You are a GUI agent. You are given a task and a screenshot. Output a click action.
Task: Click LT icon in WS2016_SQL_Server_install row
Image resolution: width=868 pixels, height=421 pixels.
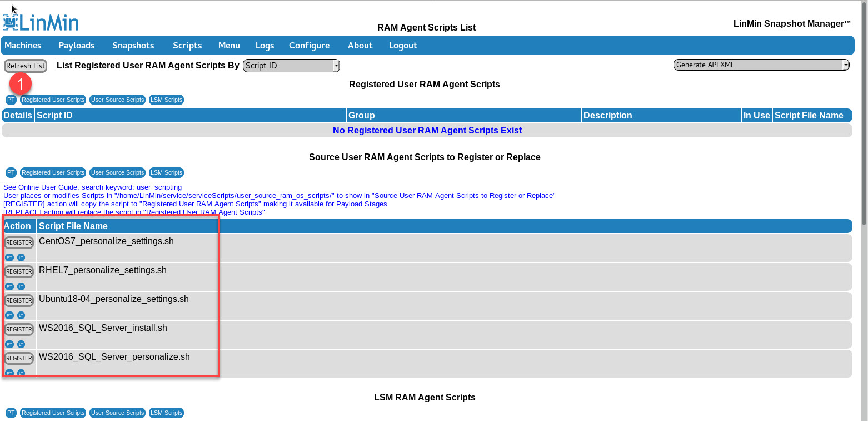pyautogui.click(x=21, y=344)
